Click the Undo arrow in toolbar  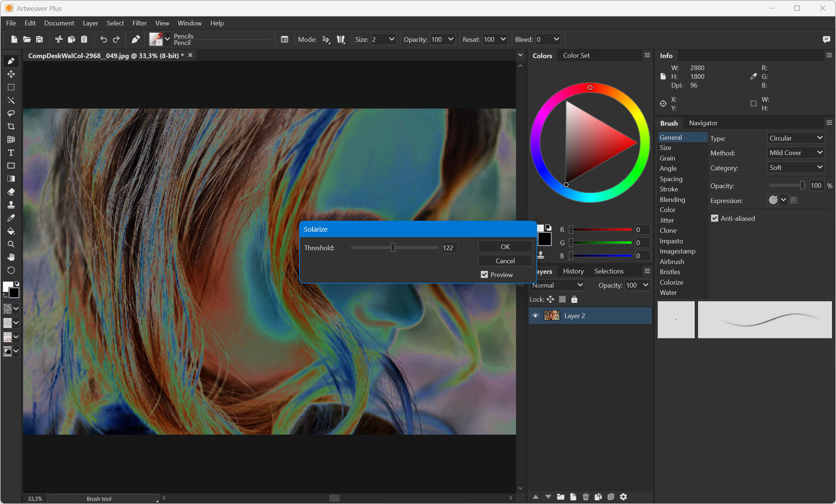[x=104, y=39]
